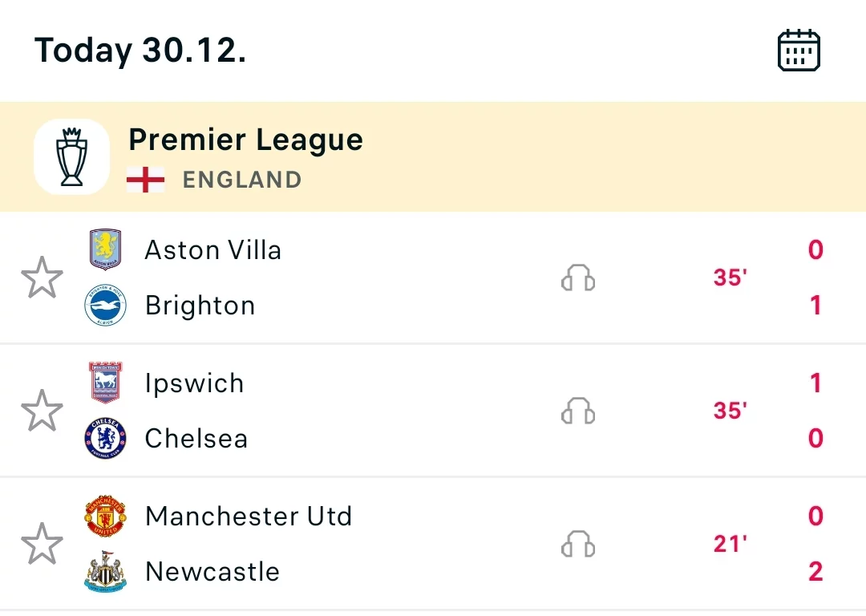This screenshot has width=866, height=616.
Task: Play audio for Manchester Utd vs Newcastle
Action: 577,544
